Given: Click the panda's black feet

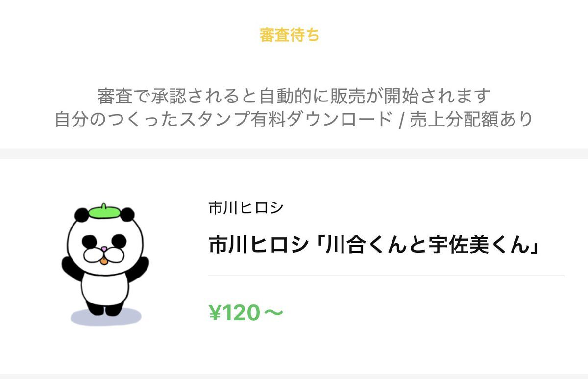Looking at the screenshot, I should point(105,309).
